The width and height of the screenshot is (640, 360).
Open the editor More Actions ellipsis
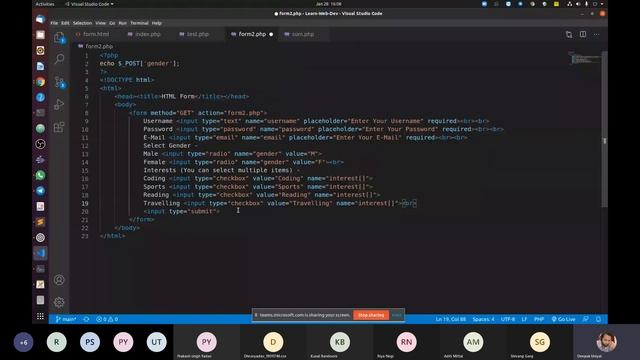pos(597,34)
